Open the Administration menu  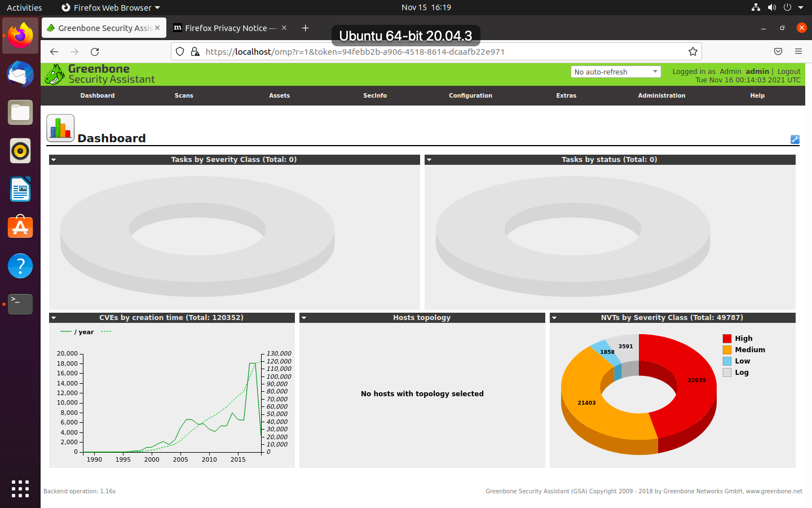click(662, 95)
